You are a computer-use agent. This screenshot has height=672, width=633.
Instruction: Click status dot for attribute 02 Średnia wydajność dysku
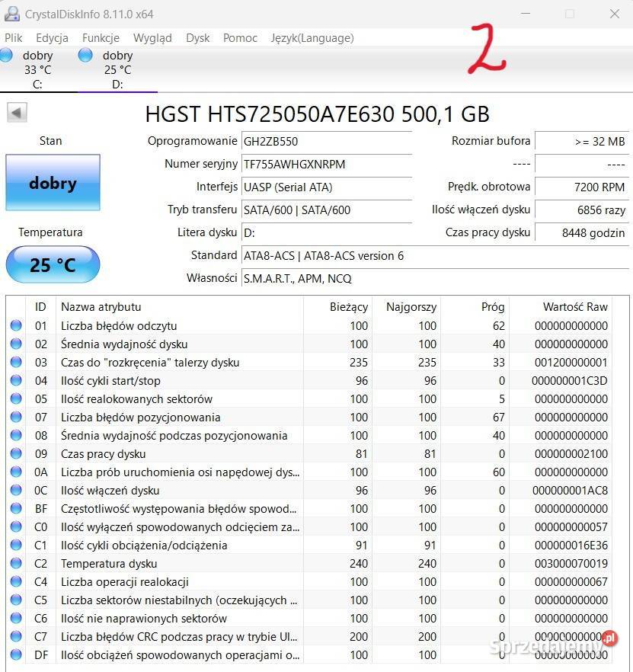coord(16,344)
